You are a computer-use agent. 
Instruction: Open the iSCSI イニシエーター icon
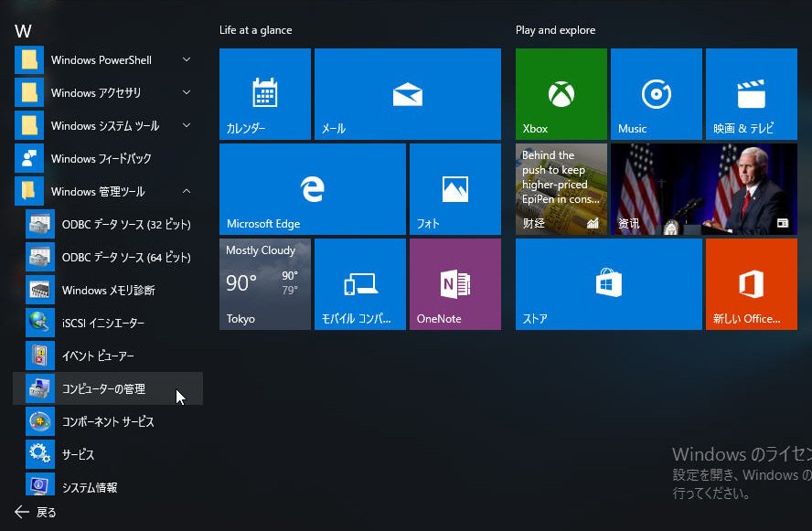(40, 323)
